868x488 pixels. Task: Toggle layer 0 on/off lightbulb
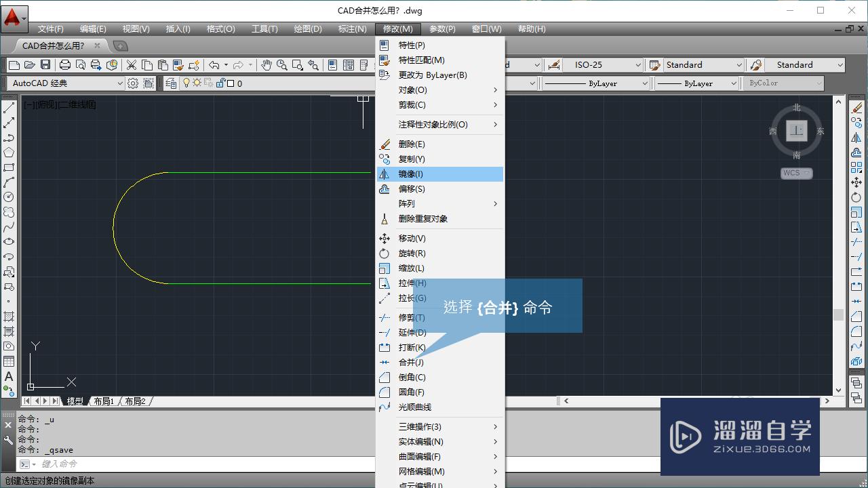[186, 83]
